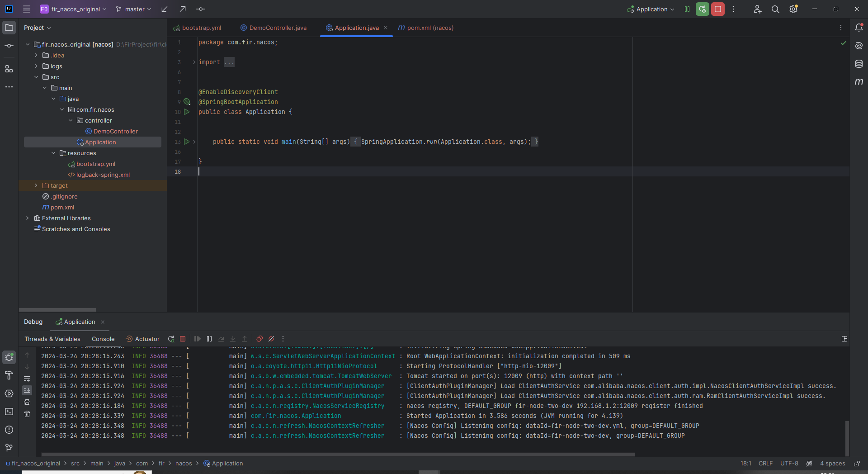Close the Application.java editor tab

tap(386, 28)
